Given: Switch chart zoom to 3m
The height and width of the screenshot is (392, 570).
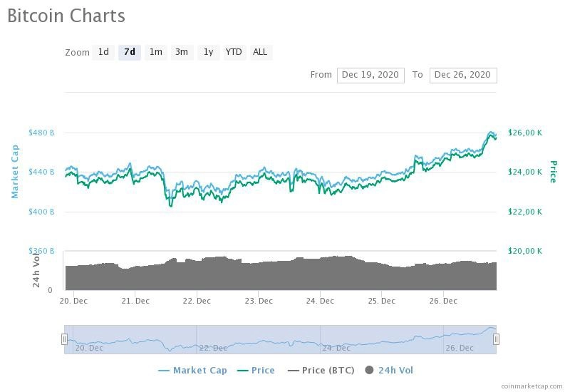Looking at the screenshot, I should [182, 52].
